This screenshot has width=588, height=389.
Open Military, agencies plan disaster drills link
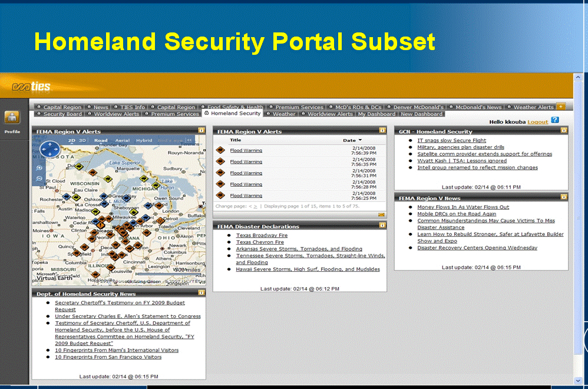tap(461, 147)
